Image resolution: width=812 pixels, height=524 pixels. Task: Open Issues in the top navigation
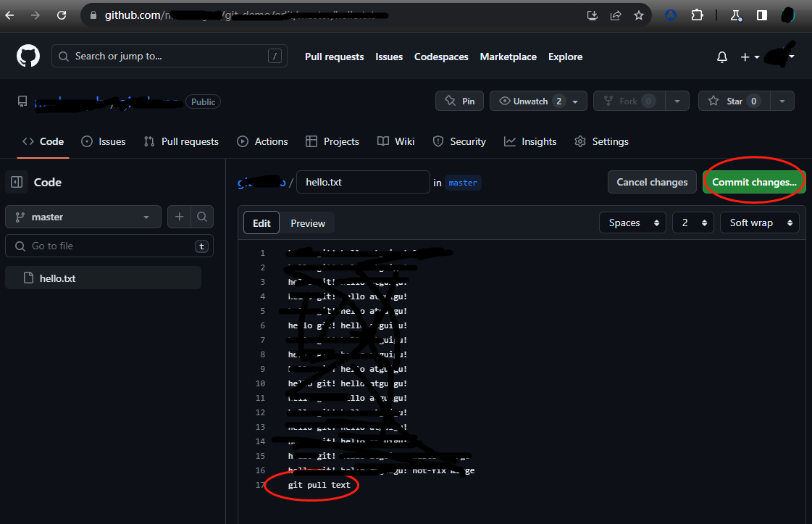pyautogui.click(x=389, y=57)
